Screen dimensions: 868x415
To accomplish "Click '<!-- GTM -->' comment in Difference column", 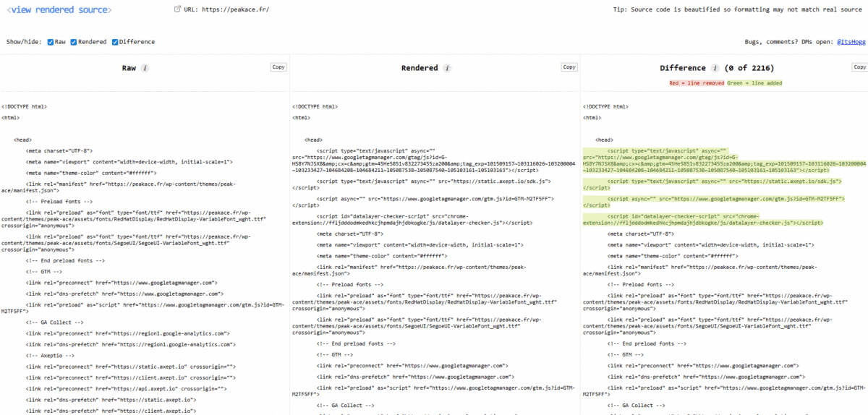I will coord(627,356).
